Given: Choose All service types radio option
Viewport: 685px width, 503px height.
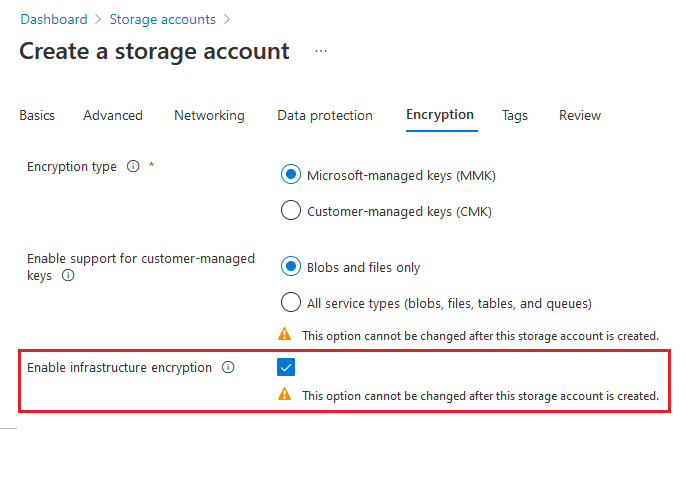Looking at the screenshot, I should pos(291,303).
